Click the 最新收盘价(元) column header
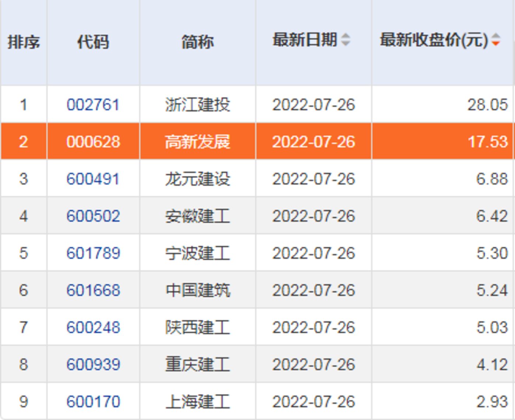Image resolution: width=515 pixels, height=420 pixels. coord(434,40)
